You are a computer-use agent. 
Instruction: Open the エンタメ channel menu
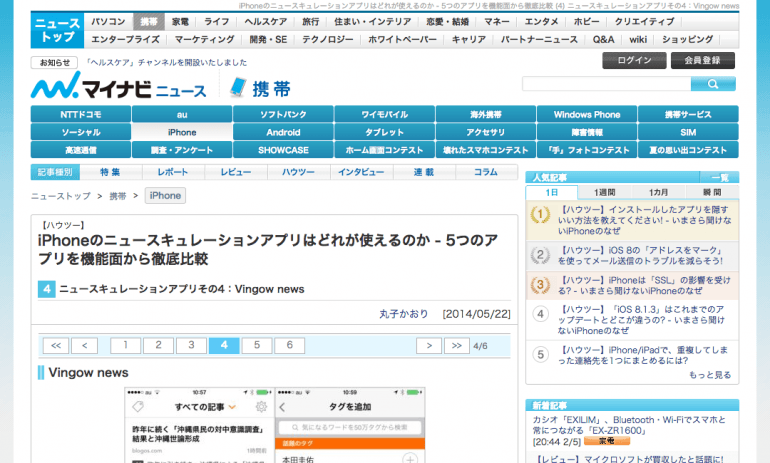point(541,22)
